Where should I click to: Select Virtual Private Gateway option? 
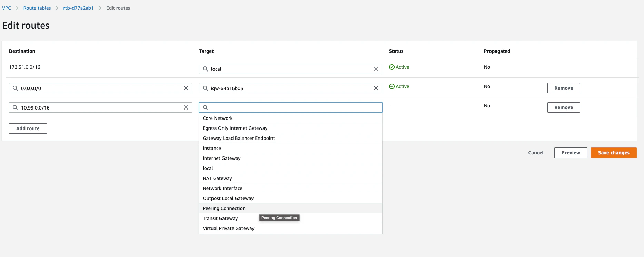tap(290, 228)
